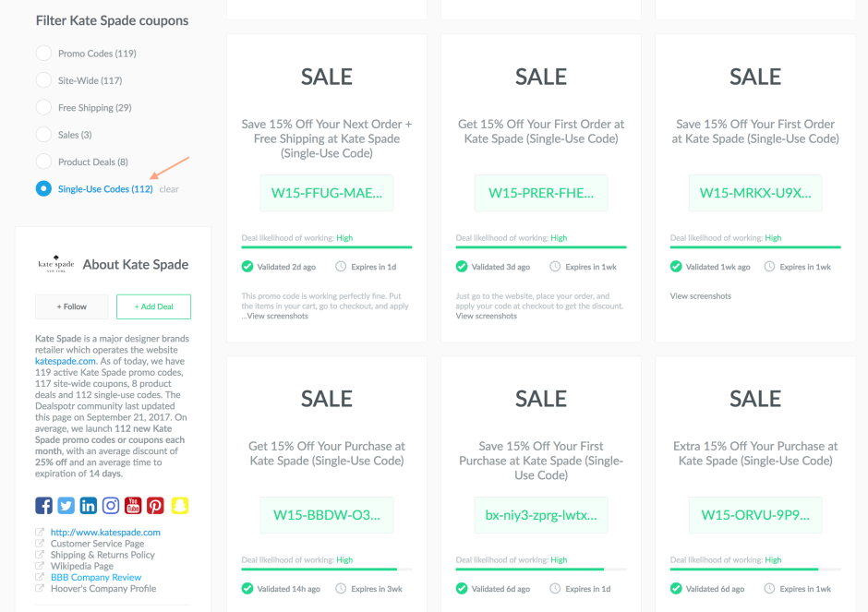The image size is (868, 612).
Task: Click the YouTube channel icon
Action: tap(132, 505)
